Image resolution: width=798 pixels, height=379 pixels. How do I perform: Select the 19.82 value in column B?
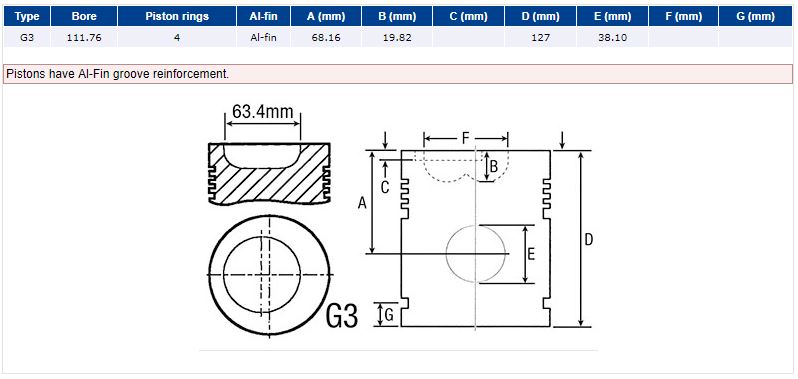(397, 37)
